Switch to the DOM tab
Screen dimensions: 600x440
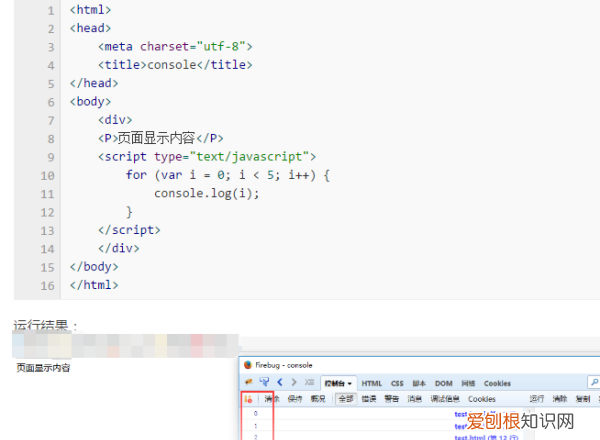443,383
